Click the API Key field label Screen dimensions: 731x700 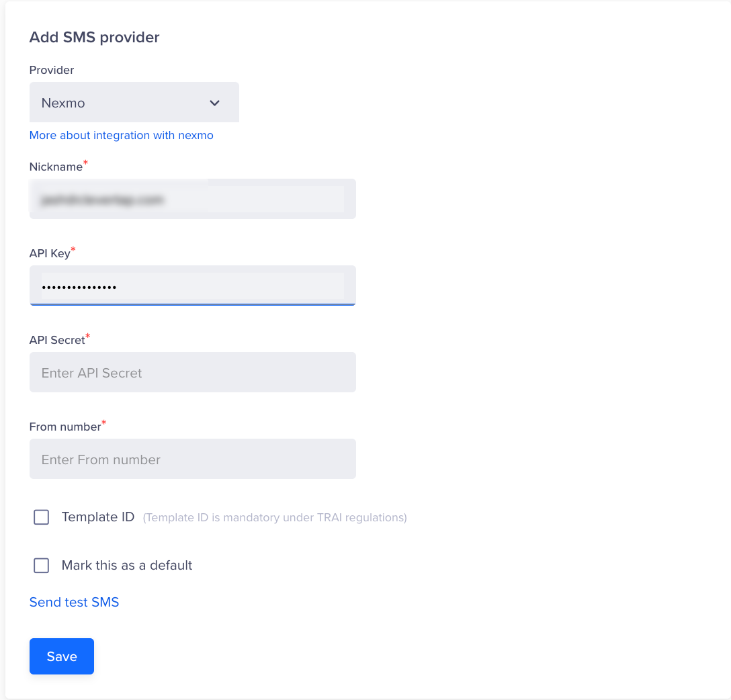pyautogui.click(x=50, y=253)
